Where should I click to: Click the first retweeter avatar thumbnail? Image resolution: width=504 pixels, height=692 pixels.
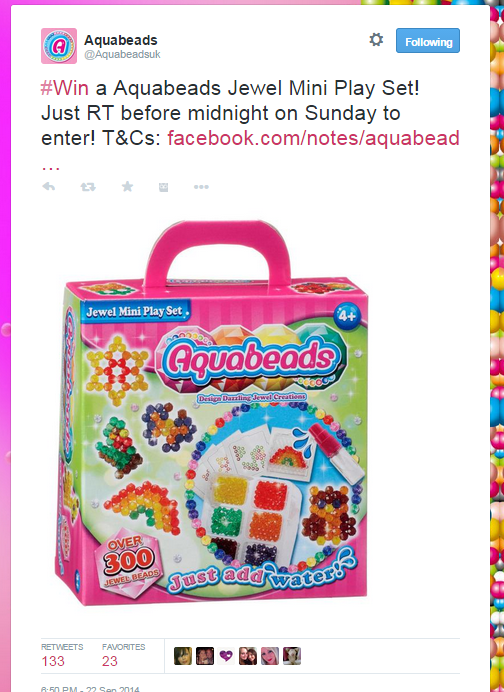tap(183, 656)
